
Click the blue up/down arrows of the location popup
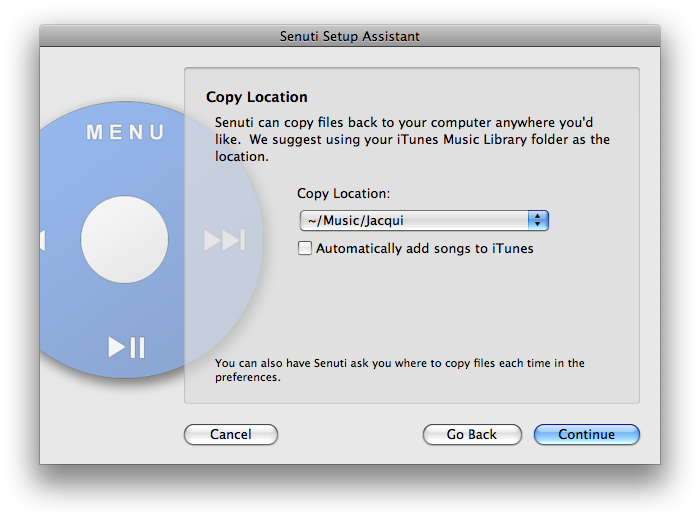click(x=538, y=221)
